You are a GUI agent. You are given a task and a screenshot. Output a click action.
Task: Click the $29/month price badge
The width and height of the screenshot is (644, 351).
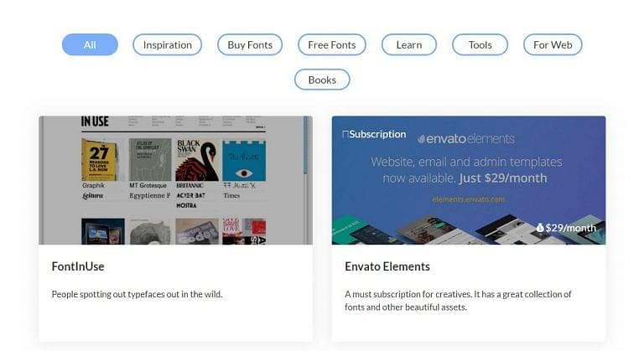tap(566, 228)
